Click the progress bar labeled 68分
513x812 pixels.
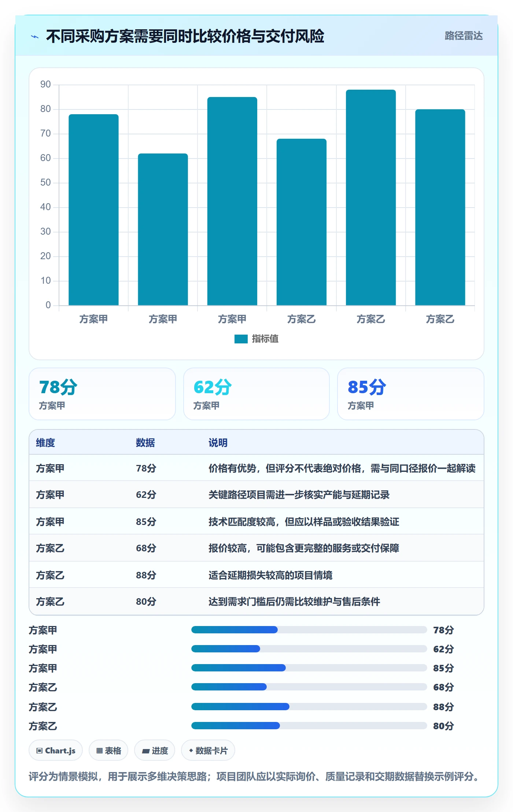pos(309,687)
